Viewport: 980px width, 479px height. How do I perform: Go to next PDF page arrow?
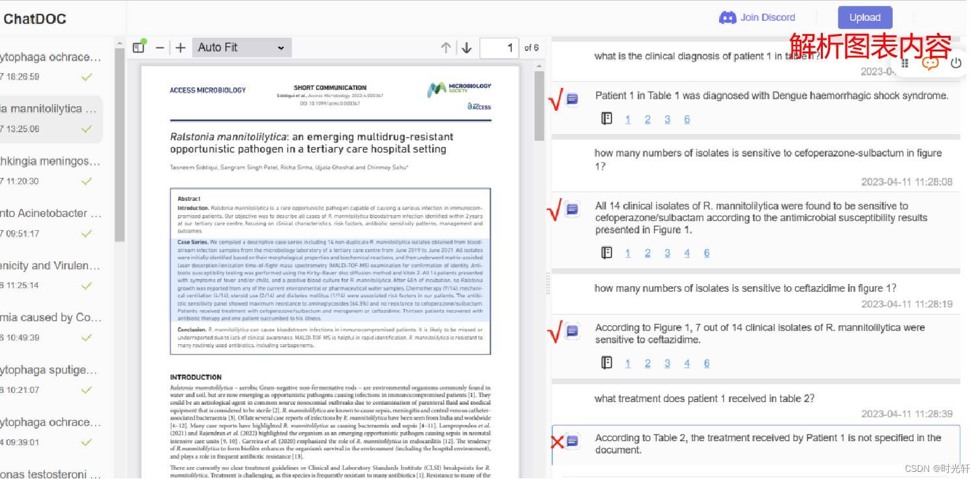point(466,48)
